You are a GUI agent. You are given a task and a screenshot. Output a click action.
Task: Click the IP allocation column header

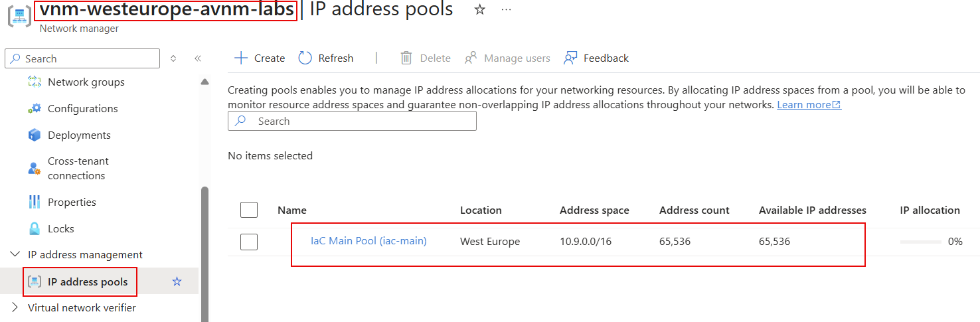(930, 210)
